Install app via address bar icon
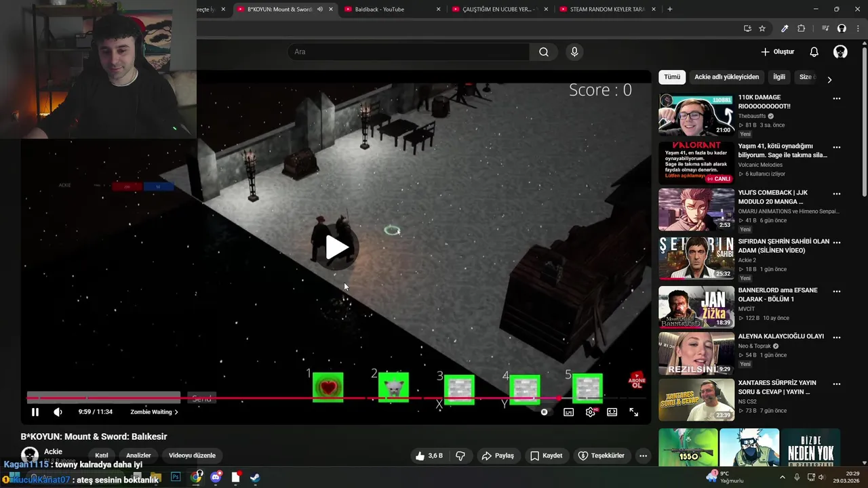This screenshot has height=488, width=868. (x=747, y=28)
